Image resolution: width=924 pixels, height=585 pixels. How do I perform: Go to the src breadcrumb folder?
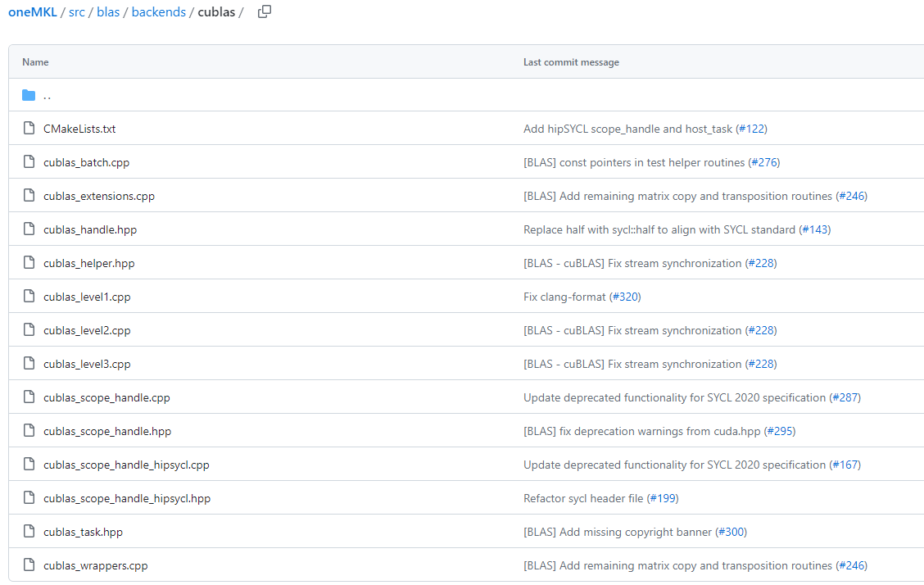pyautogui.click(x=77, y=12)
